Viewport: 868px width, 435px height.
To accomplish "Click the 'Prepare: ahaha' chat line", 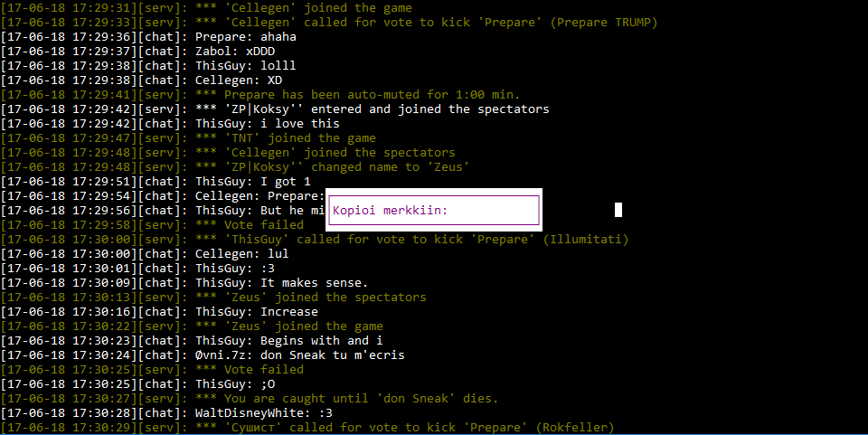I will (245, 37).
